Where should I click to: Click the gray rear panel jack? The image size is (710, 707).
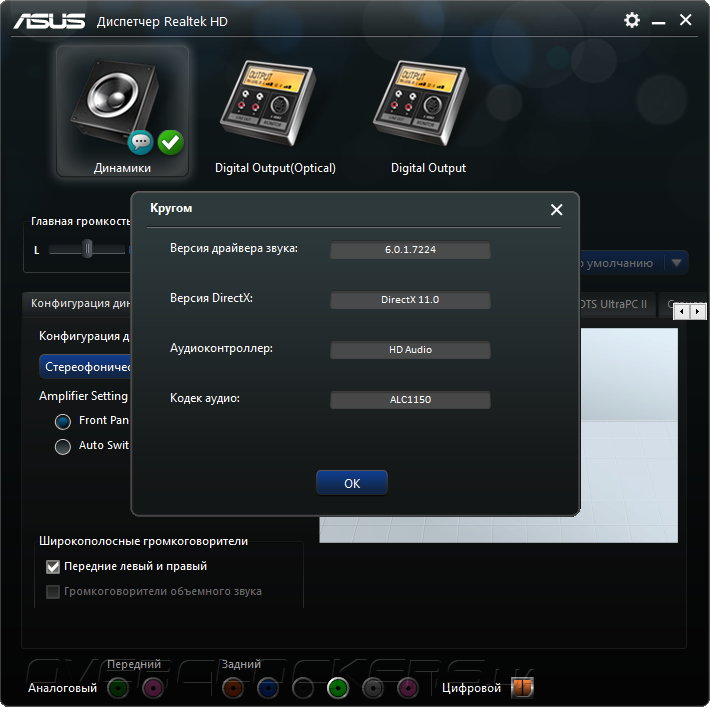point(373,688)
